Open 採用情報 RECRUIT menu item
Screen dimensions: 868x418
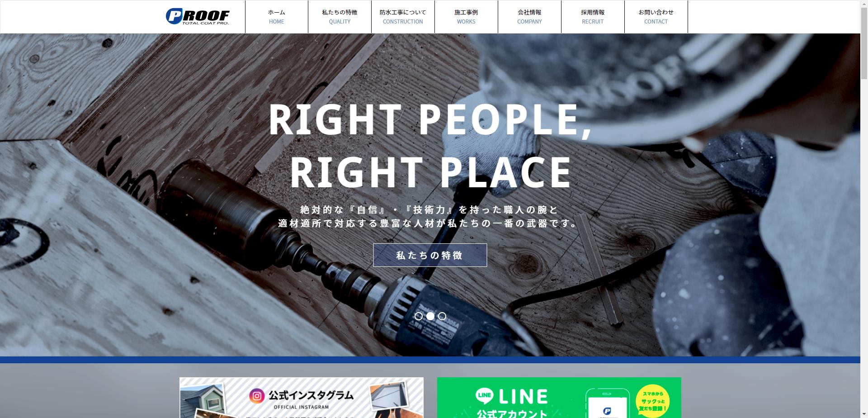pyautogui.click(x=593, y=17)
